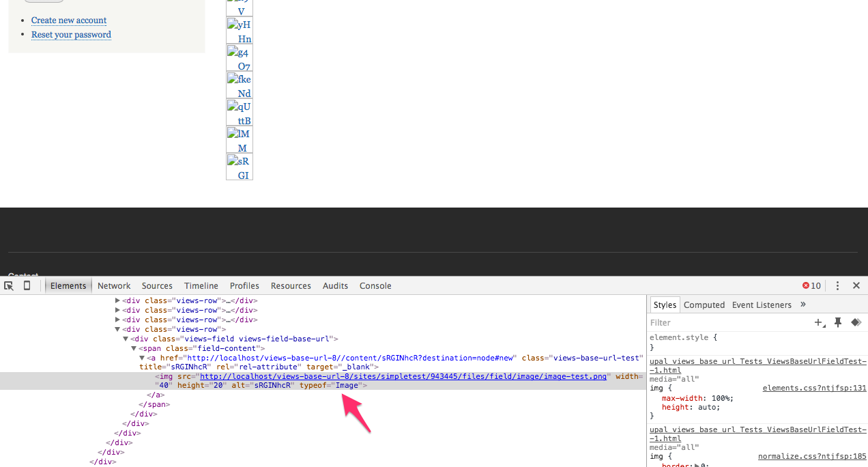Expand the first views-row div element
Viewport: 868px width, 467px height.
tap(117, 300)
